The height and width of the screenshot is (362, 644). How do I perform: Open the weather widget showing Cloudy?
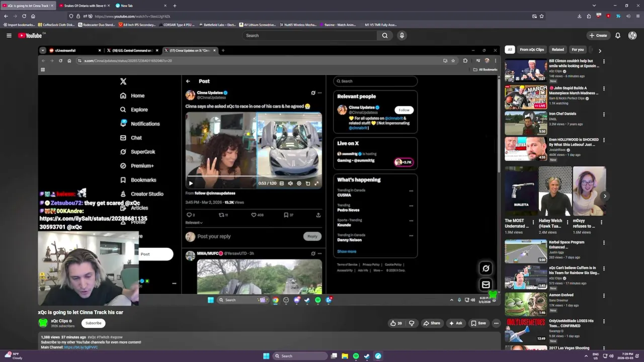[14, 356]
